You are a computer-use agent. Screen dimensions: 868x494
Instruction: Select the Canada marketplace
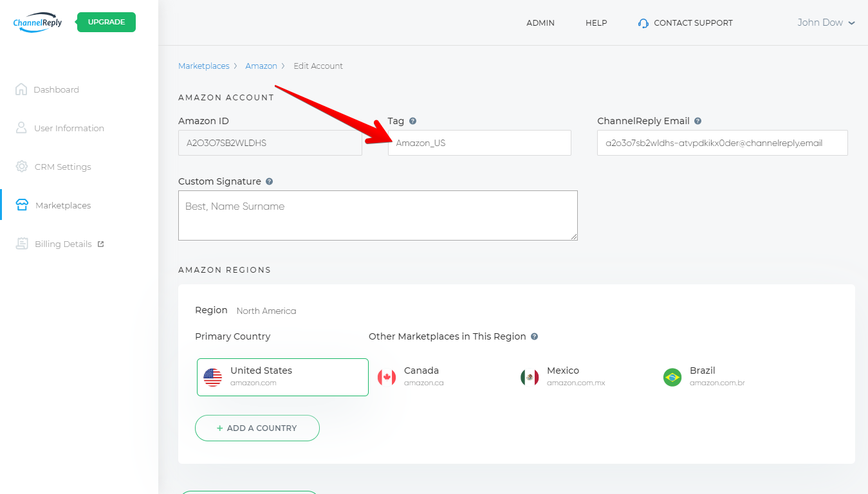411,377
